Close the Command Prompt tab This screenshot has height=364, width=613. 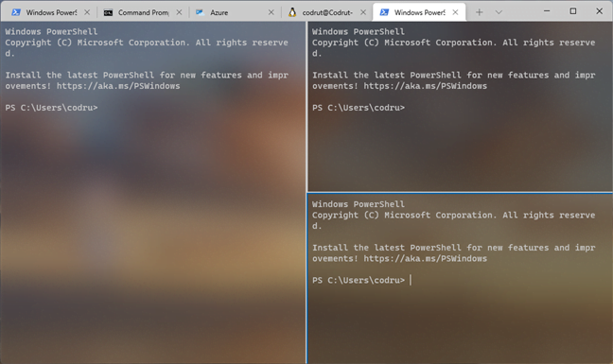[179, 12]
